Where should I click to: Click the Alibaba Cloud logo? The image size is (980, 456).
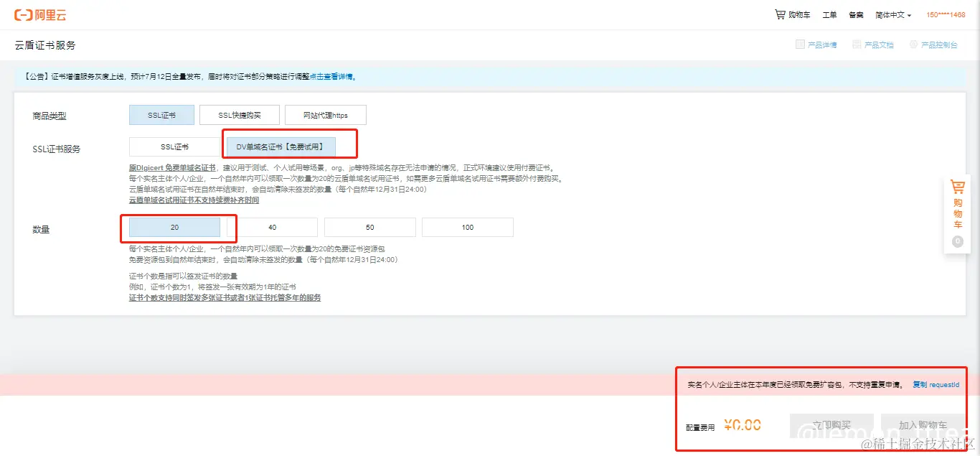(x=40, y=14)
